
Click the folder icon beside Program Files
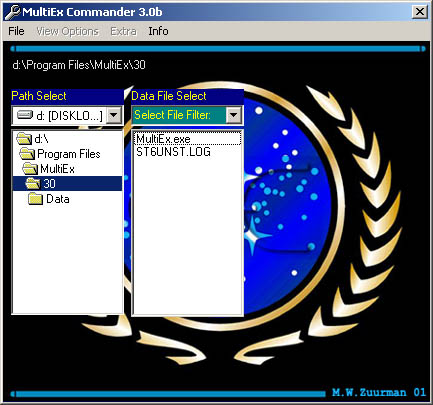[x=27, y=154]
